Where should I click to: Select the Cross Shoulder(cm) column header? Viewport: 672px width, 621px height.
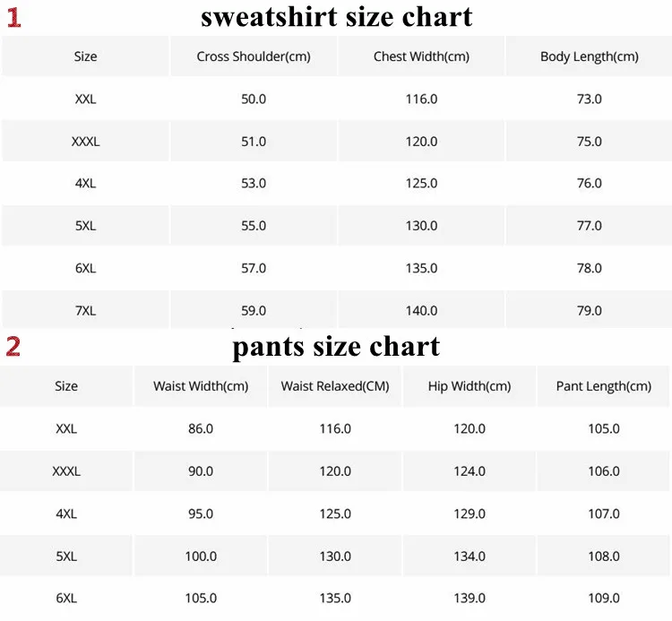pos(254,56)
